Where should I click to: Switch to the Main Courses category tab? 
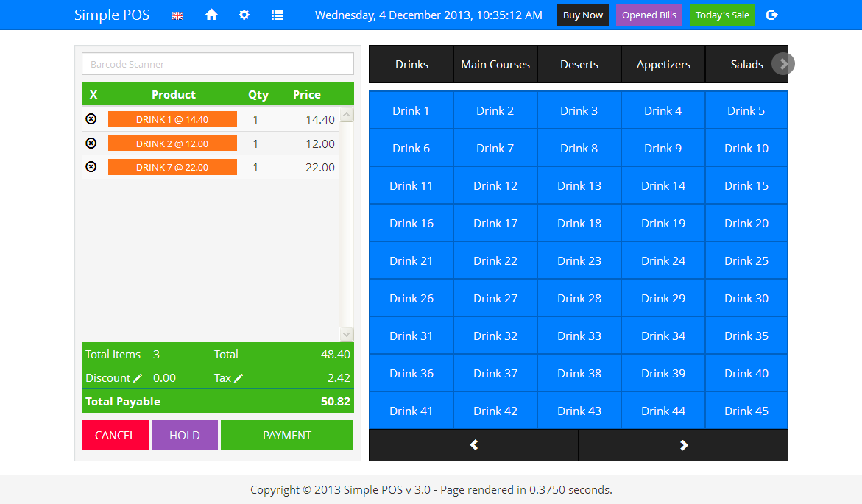495,64
